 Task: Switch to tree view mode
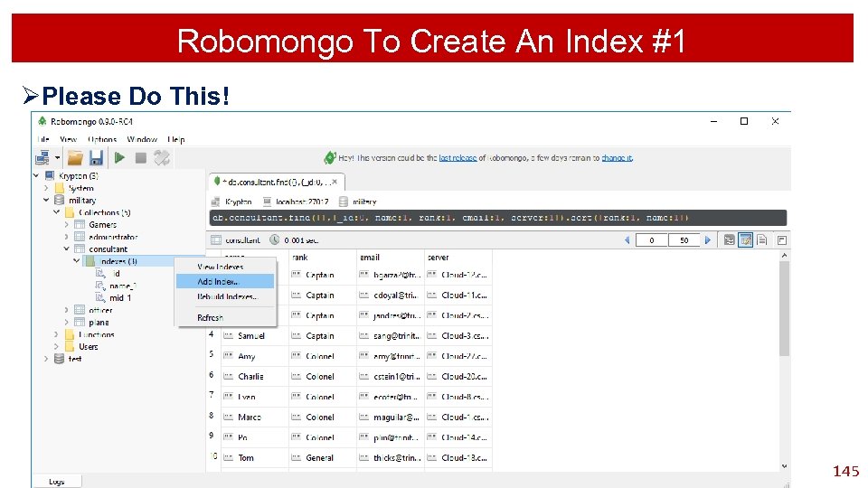coord(730,240)
